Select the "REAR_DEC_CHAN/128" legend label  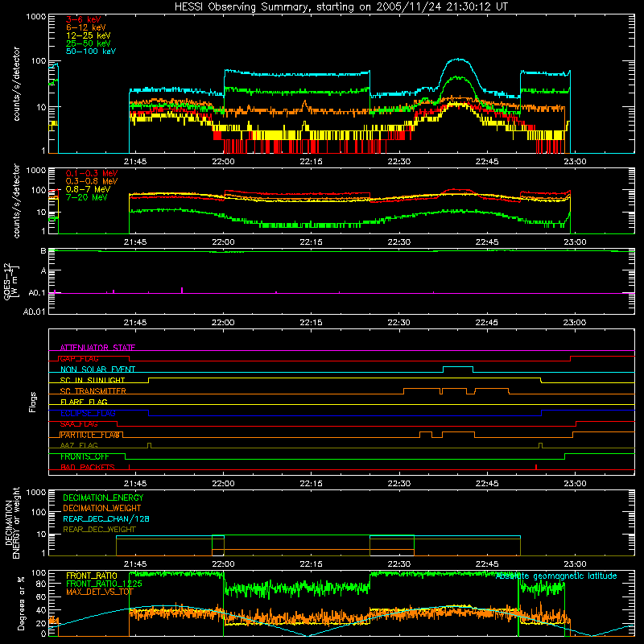coord(106,518)
